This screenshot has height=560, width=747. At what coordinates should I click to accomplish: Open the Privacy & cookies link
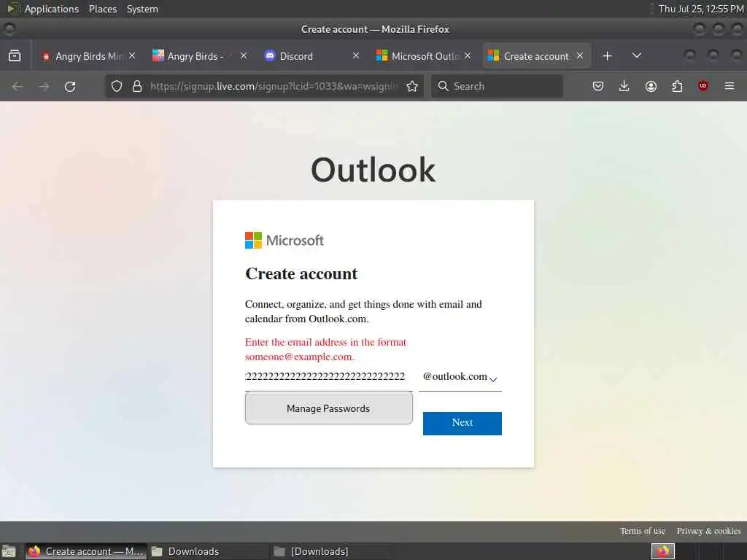tap(708, 531)
